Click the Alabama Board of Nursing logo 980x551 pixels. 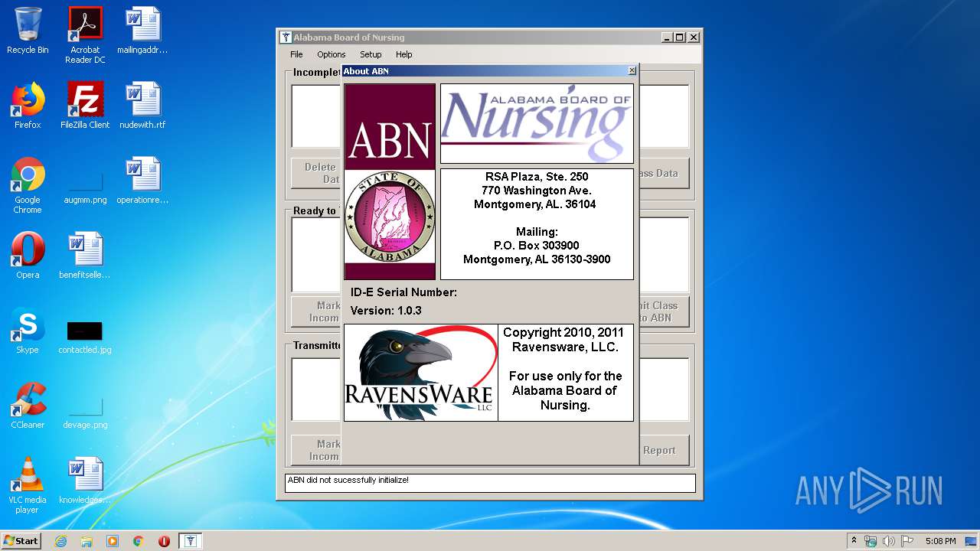(x=537, y=123)
